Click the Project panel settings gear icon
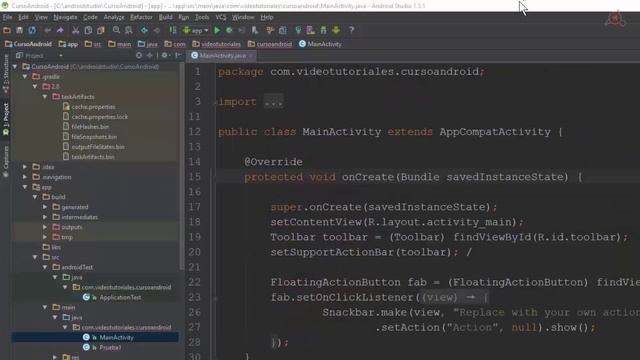 [164, 55]
